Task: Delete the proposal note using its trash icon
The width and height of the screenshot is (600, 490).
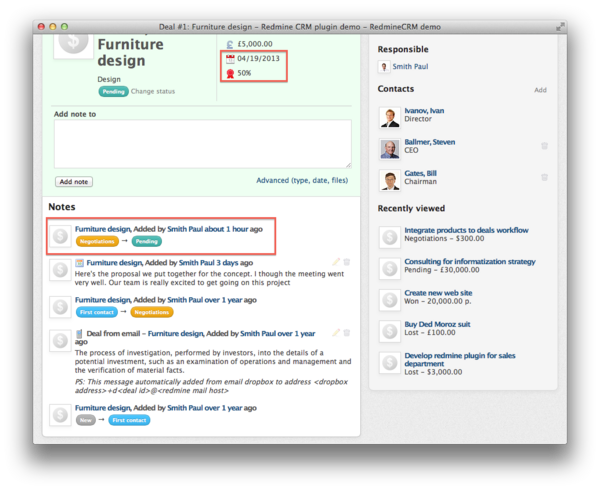Action: click(x=347, y=262)
